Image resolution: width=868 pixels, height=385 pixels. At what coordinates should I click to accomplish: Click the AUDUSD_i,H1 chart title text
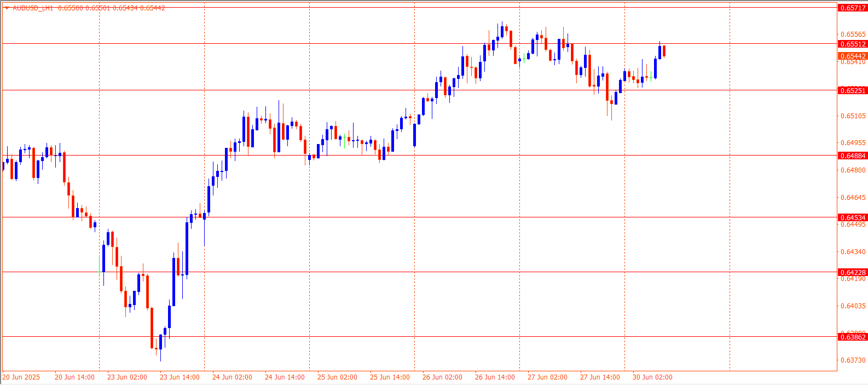33,8
